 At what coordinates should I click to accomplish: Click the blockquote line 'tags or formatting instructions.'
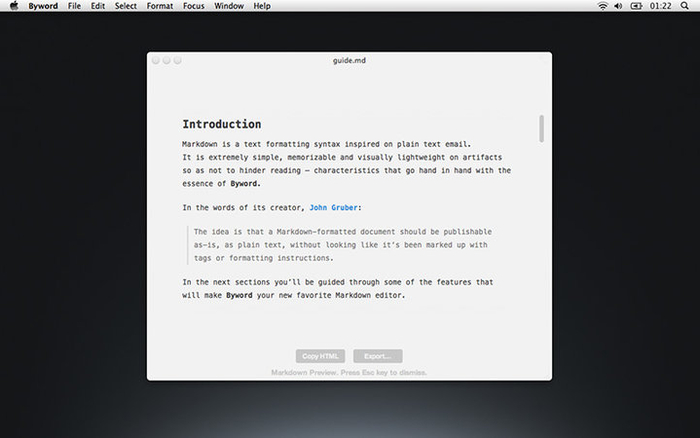[x=263, y=258]
